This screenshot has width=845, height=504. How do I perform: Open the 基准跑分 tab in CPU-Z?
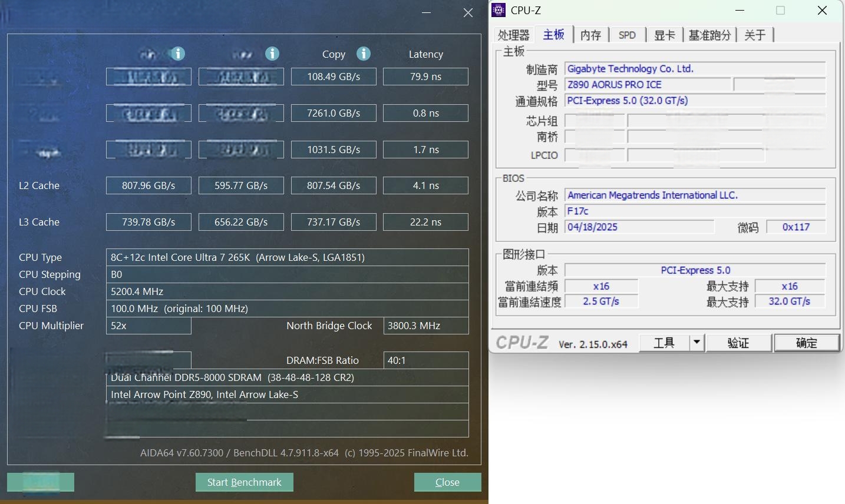point(709,35)
